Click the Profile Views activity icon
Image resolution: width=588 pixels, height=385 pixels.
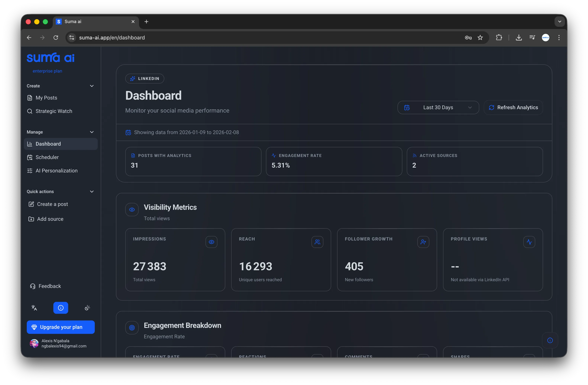click(529, 242)
